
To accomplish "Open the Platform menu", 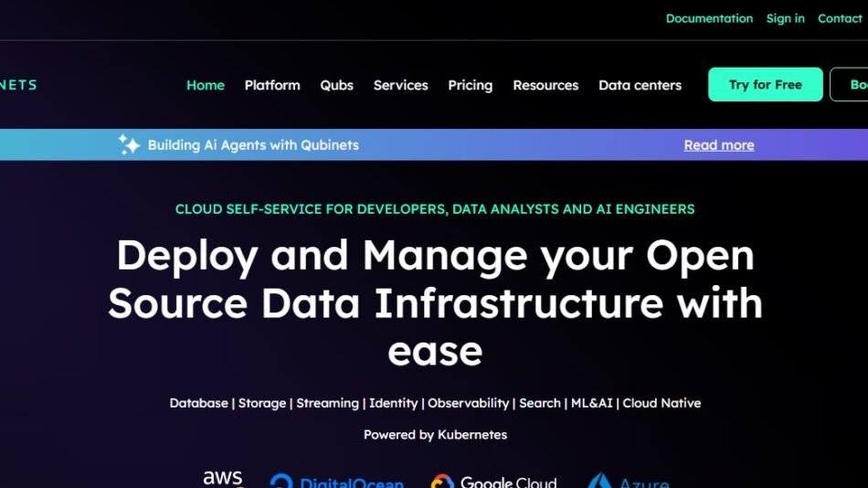I will (272, 85).
